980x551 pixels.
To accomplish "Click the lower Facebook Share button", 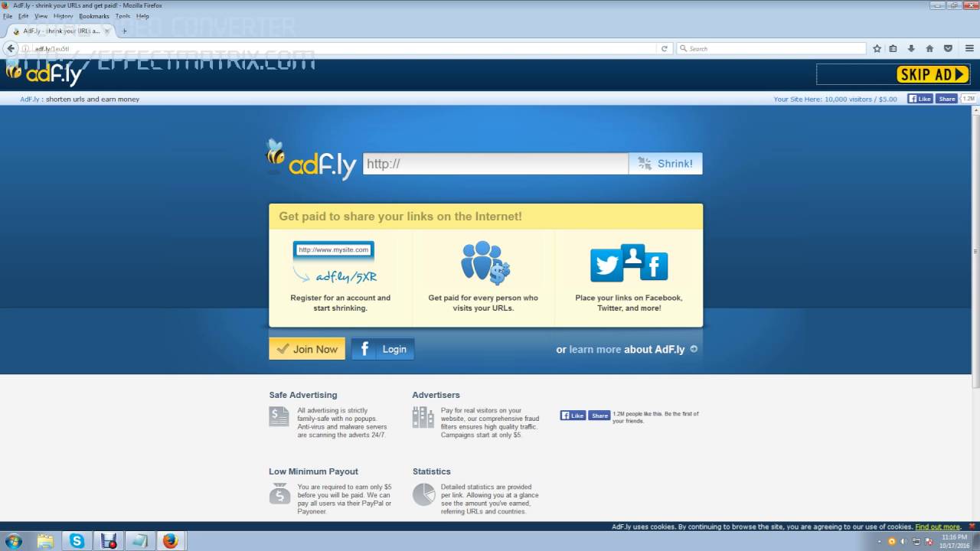I will tap(599, 416).
